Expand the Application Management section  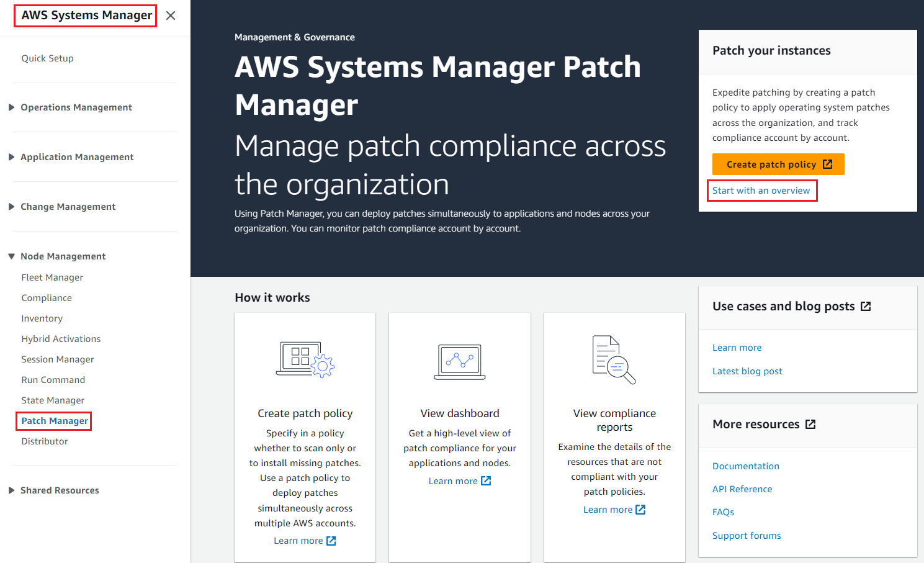pos(12,157)
